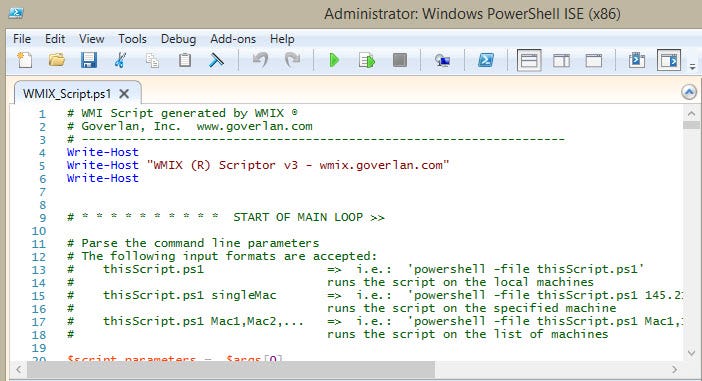Viewport: 702px width, 381px height.
Task: Show the Command window icon
Action: [x=637, y=60]
